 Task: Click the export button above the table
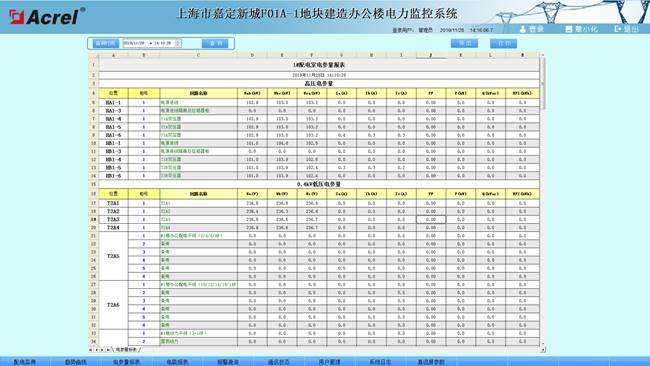(x=464, y=43)
